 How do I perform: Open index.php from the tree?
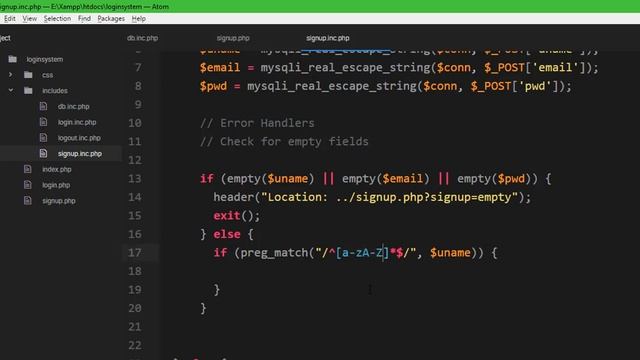click(57, 169)
